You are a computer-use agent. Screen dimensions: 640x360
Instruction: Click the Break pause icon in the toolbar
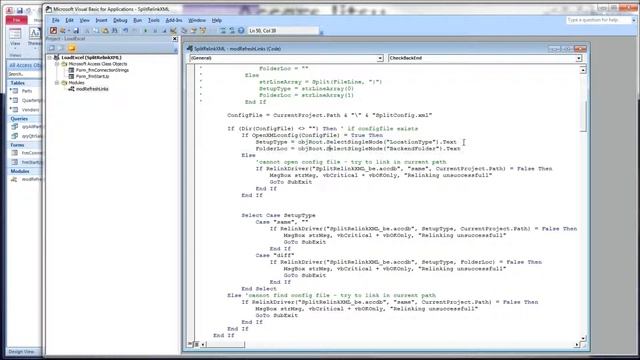click(155, 31)
